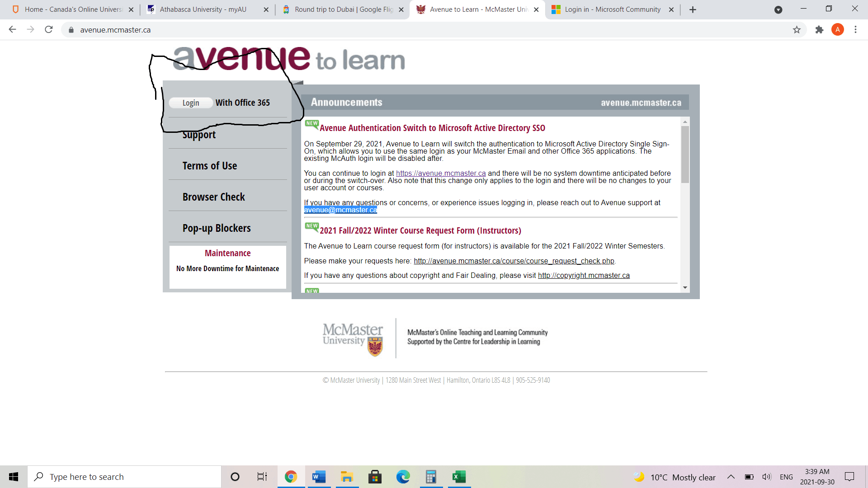Launch Excel from the taskbar
This screenshot has width=868, height=488.
click(459, 477)
